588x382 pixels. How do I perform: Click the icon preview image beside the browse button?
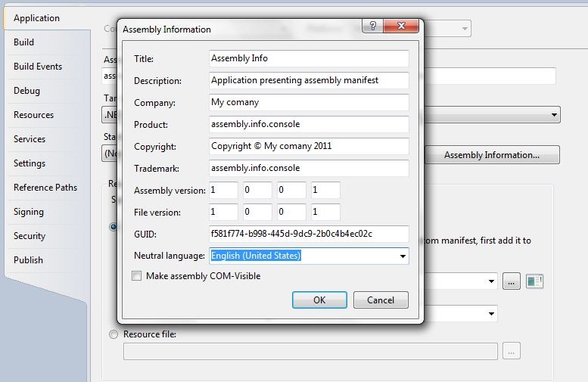[535, 281]
